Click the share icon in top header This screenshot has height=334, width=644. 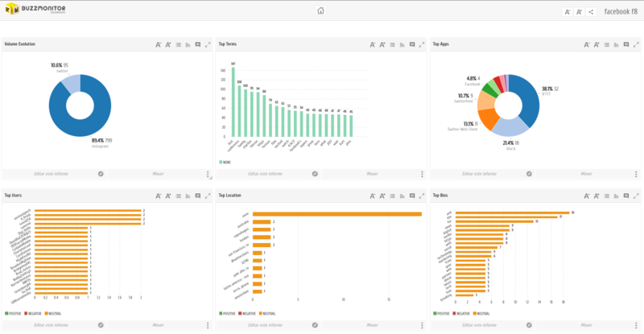(591, 12)
